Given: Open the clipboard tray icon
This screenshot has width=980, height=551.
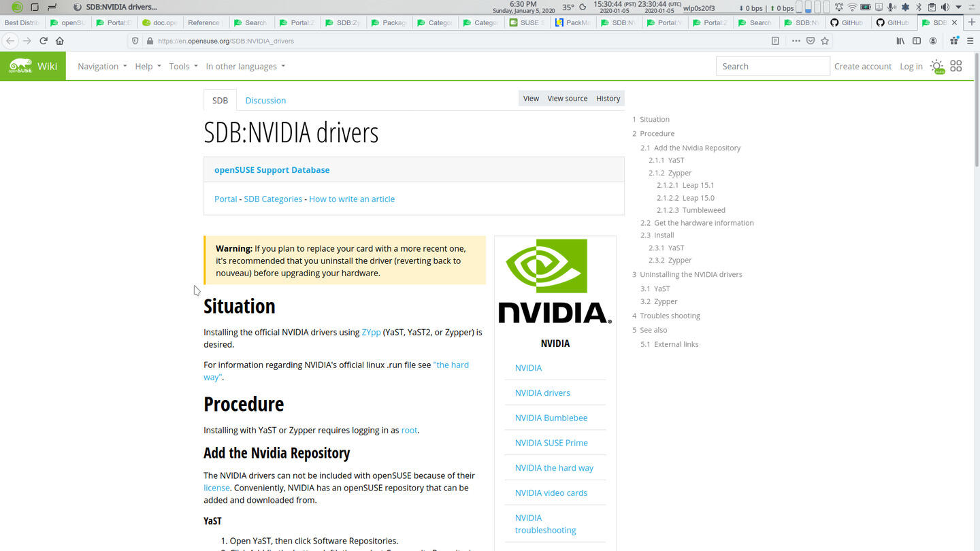Looking at the screenshot, I should pyautogui.click(x=932, y=7).
